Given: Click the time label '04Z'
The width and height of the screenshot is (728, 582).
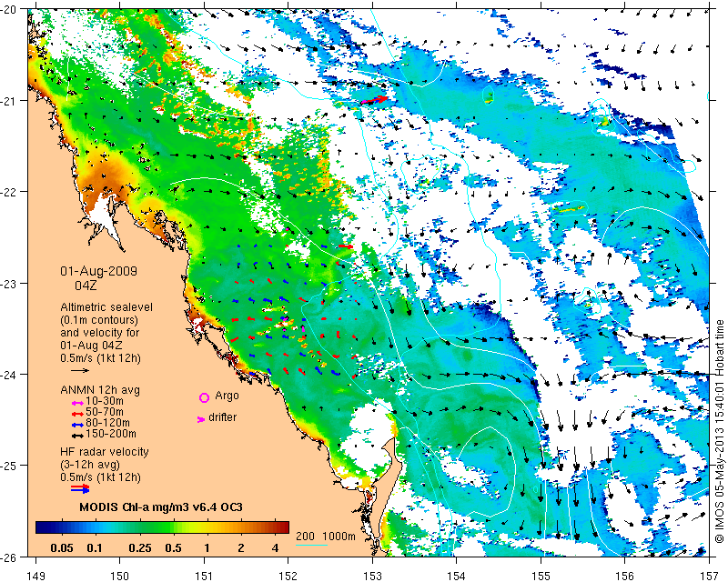Looking at the screenshot, I should pyautogui.click(x=86, y=286).
